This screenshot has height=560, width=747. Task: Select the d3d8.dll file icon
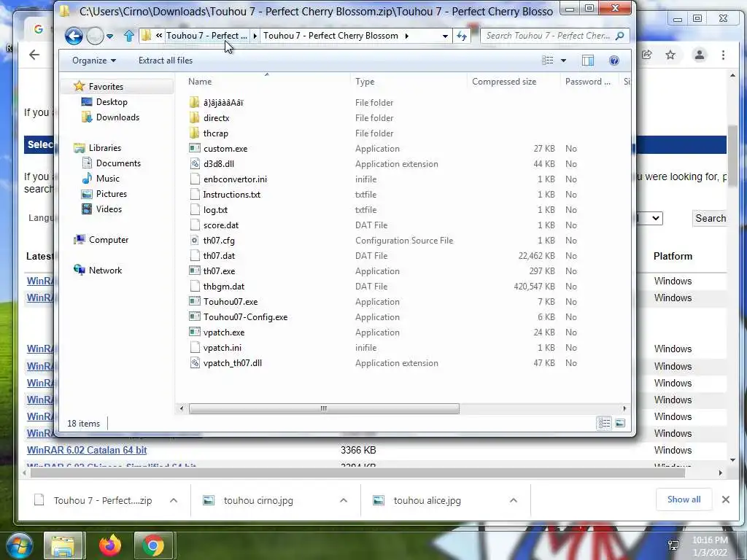194,164
